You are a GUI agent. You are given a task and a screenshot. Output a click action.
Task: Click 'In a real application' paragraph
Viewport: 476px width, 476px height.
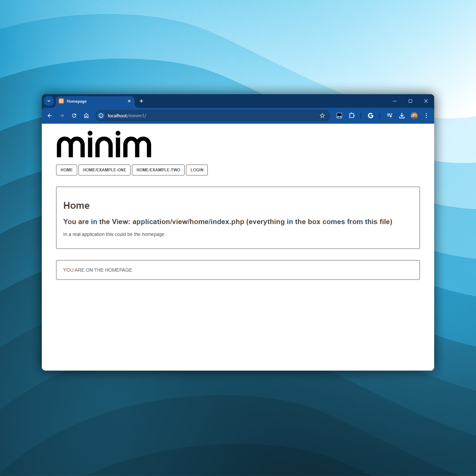click(114, 234)
